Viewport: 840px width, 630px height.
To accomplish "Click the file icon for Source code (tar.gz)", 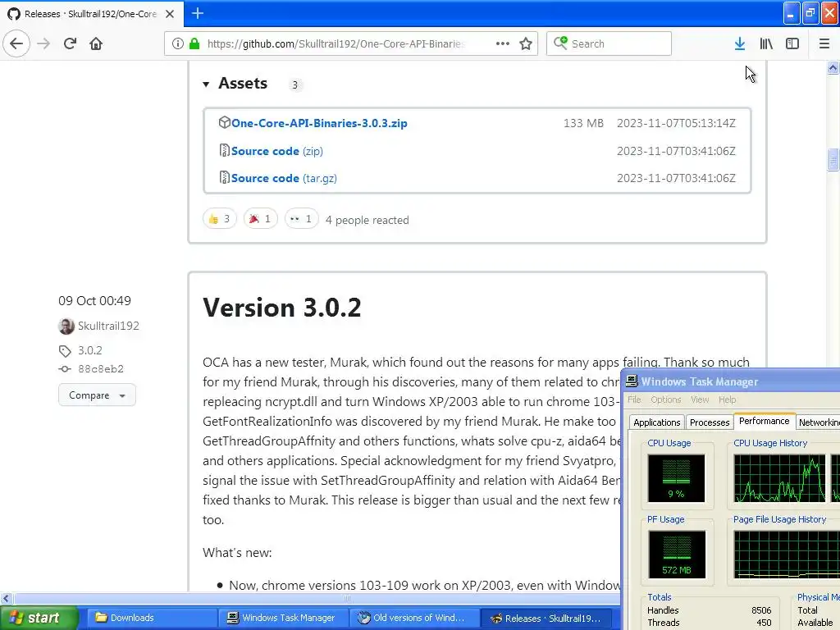I will point(225,177).
